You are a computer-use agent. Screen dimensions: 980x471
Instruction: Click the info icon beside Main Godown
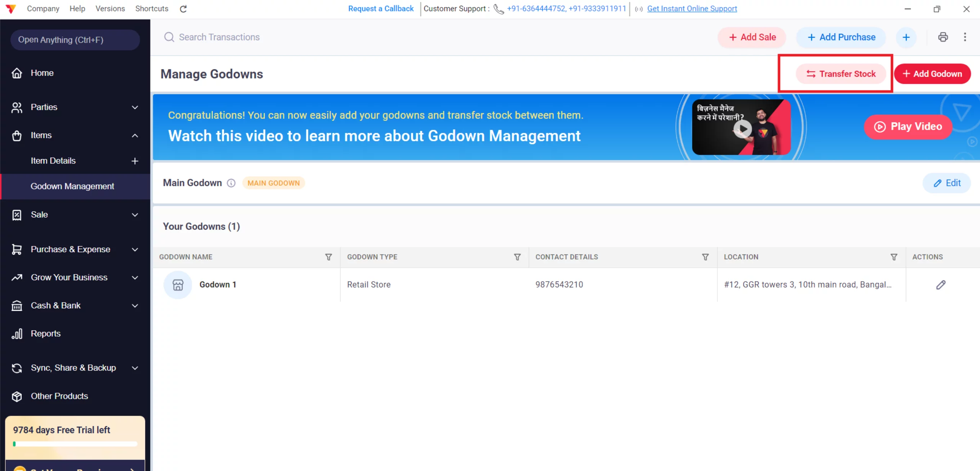(x=231, y=183)
